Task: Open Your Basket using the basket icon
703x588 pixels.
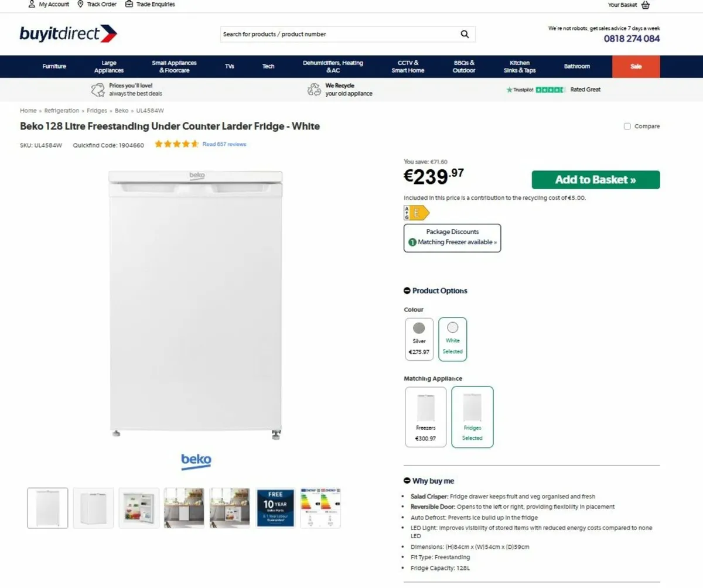Action: (x=645, y=5)
